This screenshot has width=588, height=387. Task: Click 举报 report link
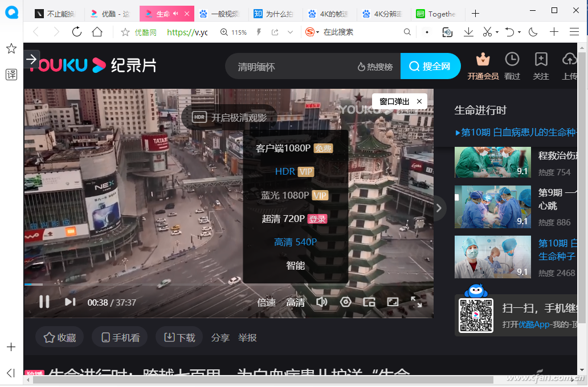click(247, 337)
